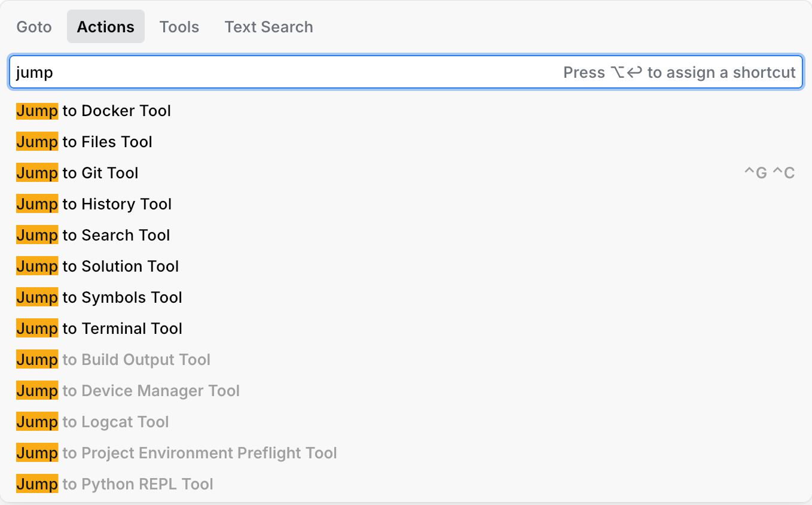Click the ^G ^C shortcut label

coord(769,173)
